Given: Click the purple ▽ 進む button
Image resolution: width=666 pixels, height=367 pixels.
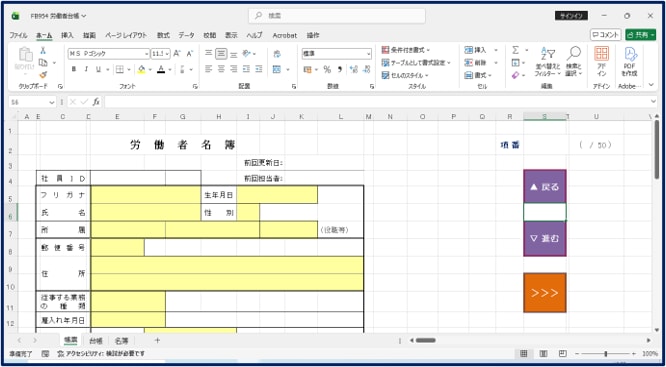Looking at the screenshot, I should pyautogui.click(x=545, y=239).
